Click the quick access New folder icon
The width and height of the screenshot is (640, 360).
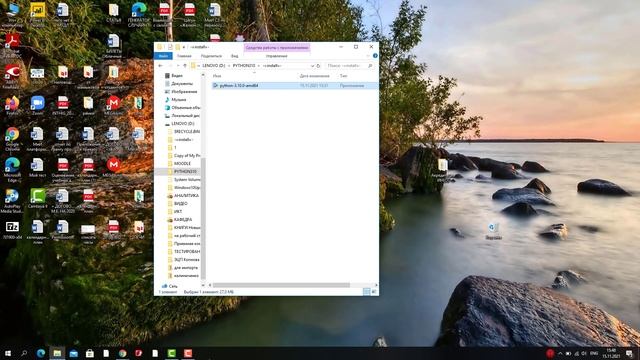(x=178, y=47)
